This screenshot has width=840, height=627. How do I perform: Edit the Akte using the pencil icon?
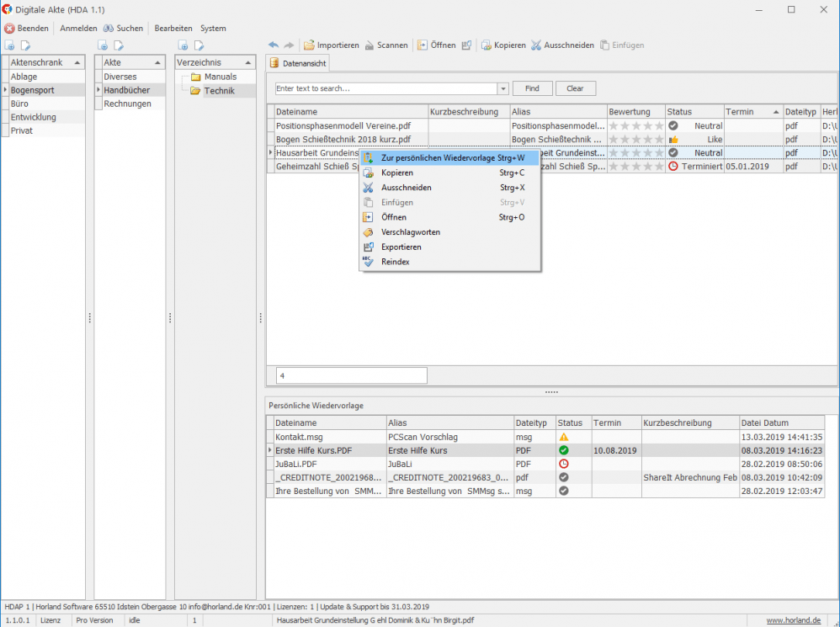119,45
